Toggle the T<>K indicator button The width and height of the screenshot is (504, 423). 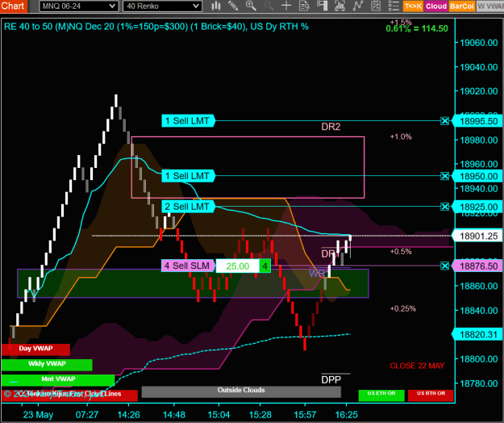point(413,6)
